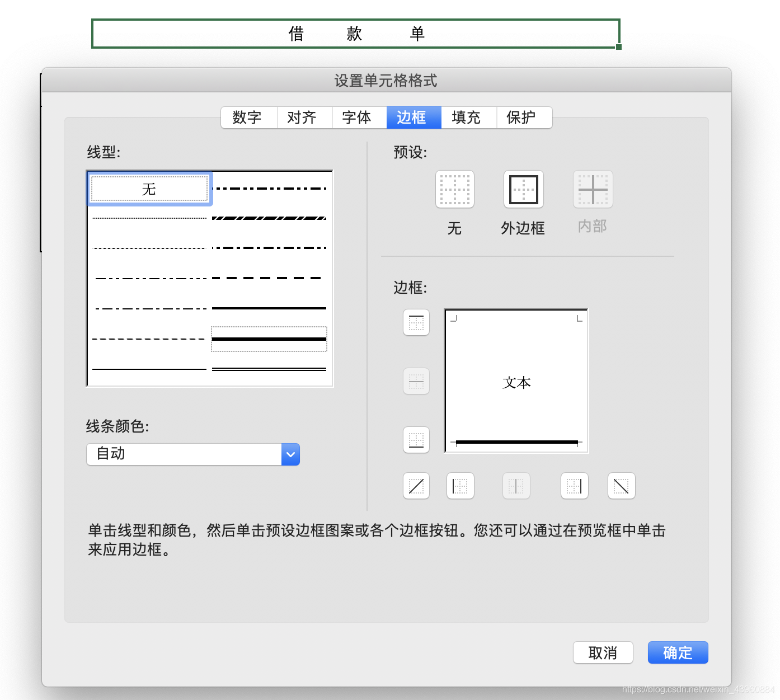This screenshot has width=780, height=700.
Task: Toggle the top border button
Action: [416, 323]
